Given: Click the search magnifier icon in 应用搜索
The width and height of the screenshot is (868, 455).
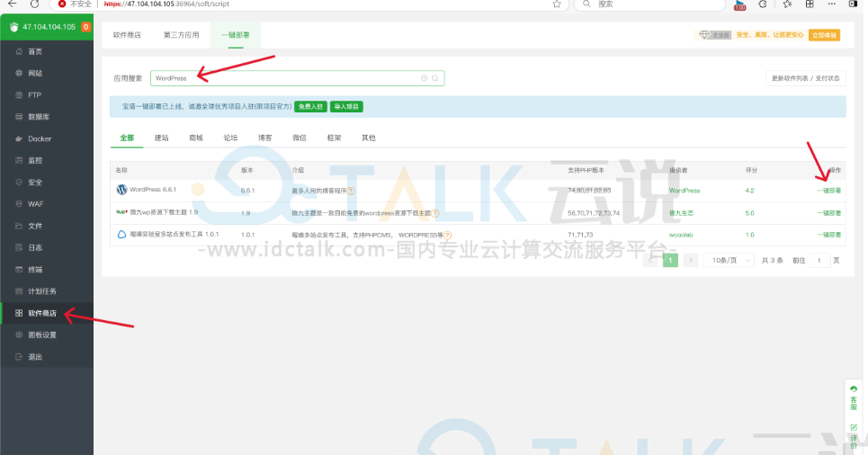Looking at the screenshot, I should point(435,78).
